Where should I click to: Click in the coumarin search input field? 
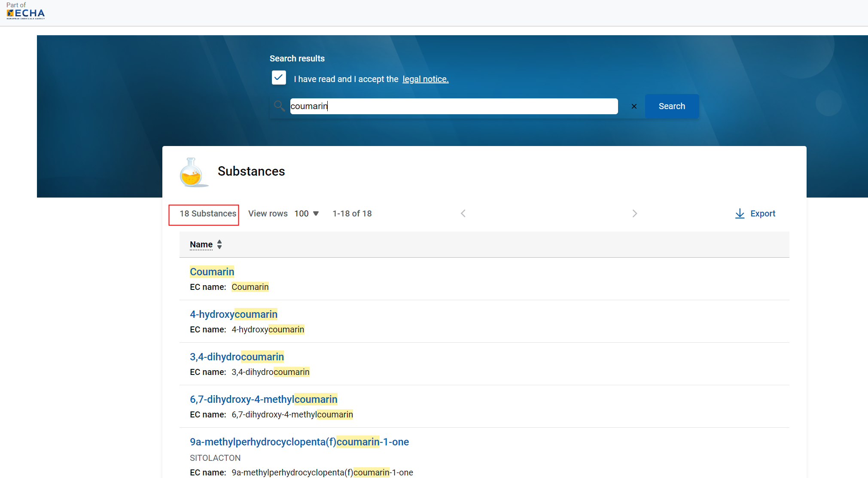tap(454, 106)
